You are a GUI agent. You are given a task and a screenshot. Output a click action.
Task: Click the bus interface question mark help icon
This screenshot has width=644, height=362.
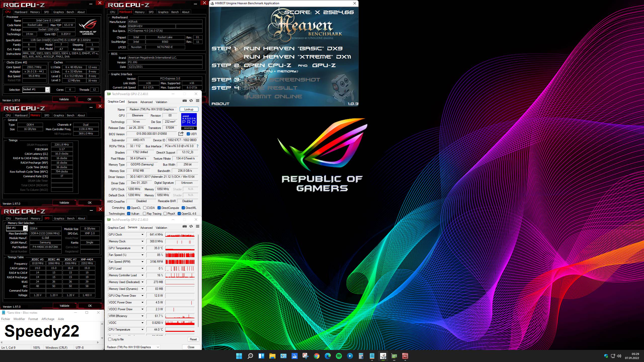(x=197, y=146)
